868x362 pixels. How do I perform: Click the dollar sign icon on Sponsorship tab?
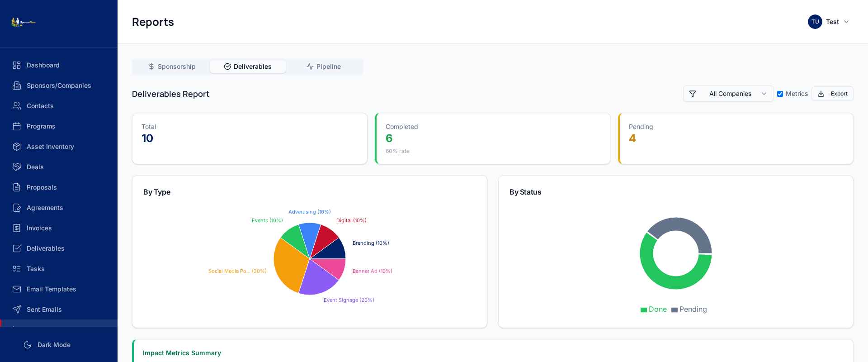coord(151,67)
